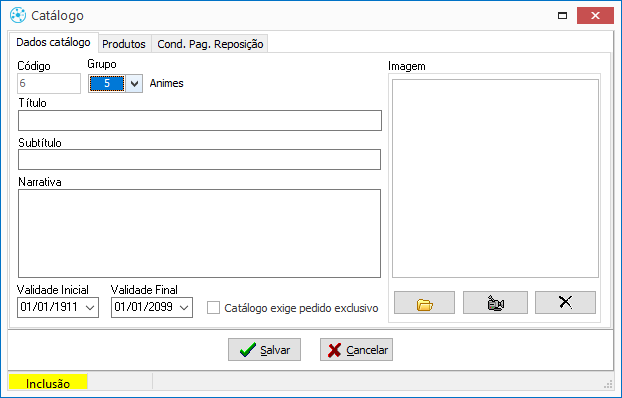Click the Animes group name text

tap(167, 83)
